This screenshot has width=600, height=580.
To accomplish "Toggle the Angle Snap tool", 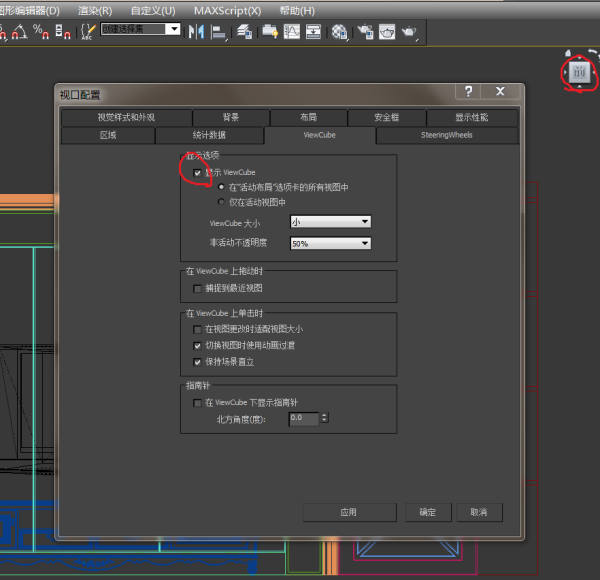I will click(19, 31).
